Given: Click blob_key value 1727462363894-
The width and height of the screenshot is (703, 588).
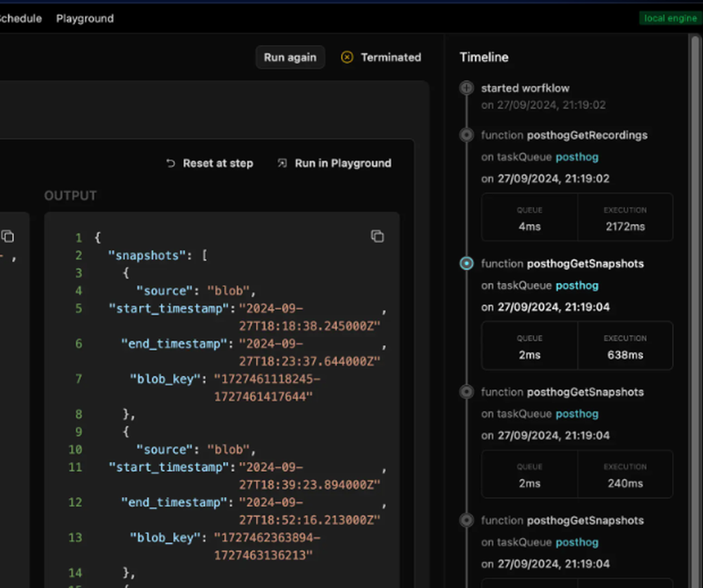Looking at the screenshot, I should click(267, 538).
